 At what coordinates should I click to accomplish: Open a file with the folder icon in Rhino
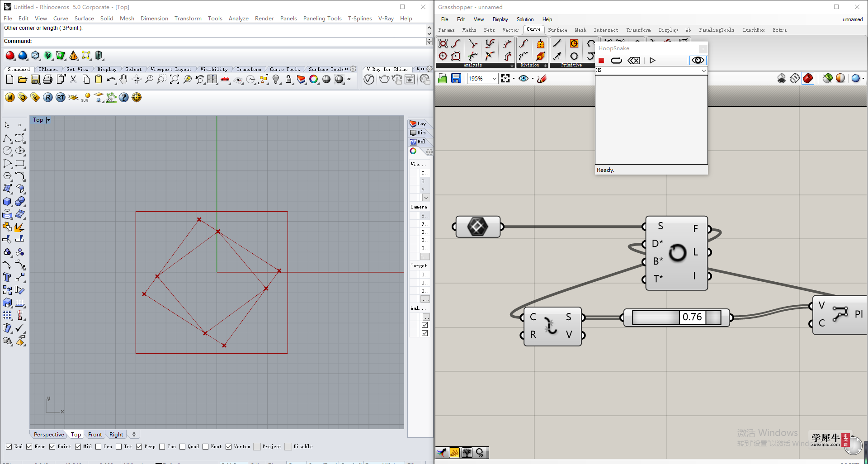pyautogui.click(x=22, y=80)
